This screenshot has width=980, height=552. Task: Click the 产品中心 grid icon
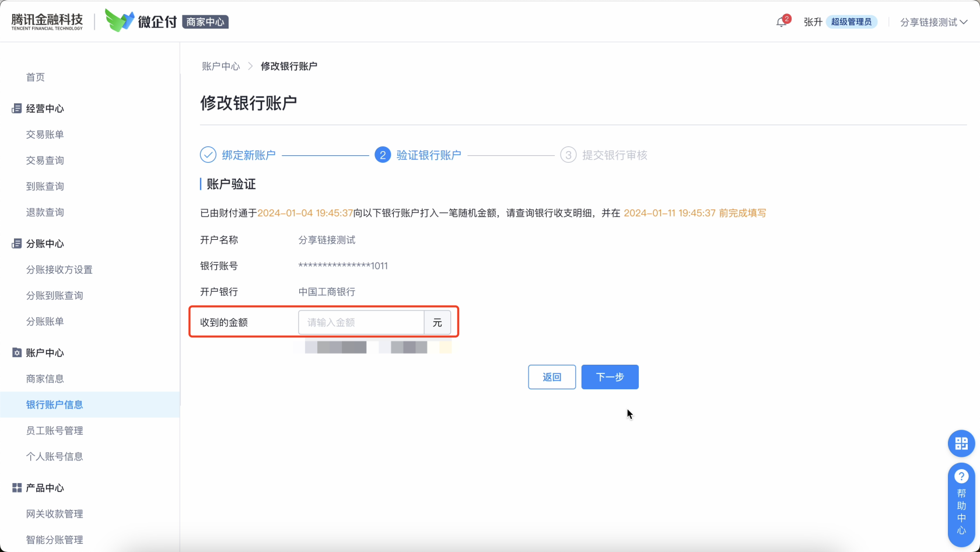(17, 488)
